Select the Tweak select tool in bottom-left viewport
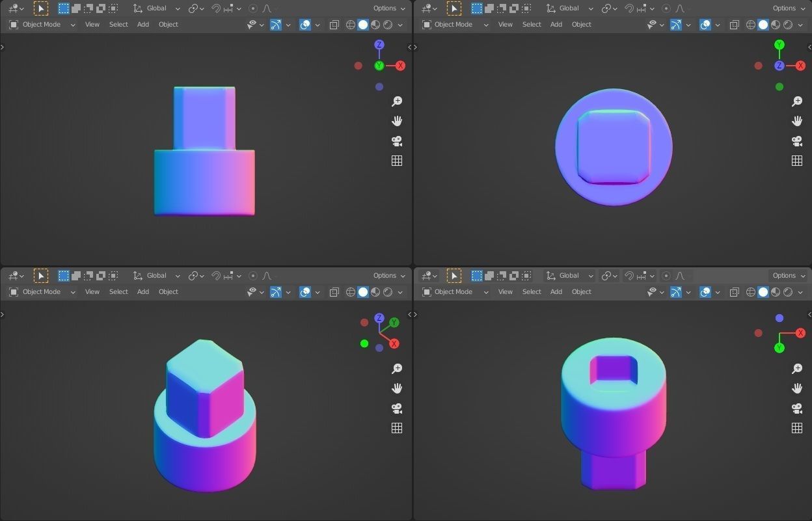The height and width of the screenshot is (521, 812). point(41,276)
